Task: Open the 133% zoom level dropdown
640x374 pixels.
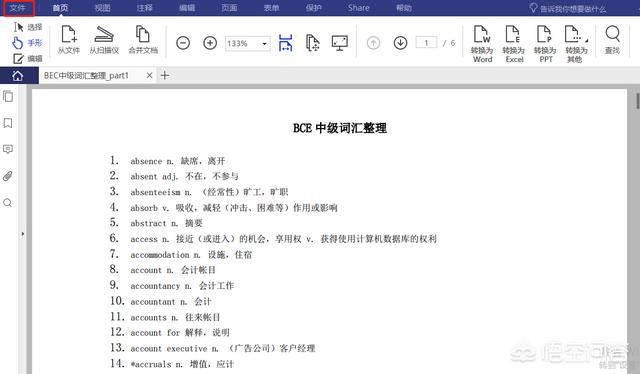Action: 247,43
